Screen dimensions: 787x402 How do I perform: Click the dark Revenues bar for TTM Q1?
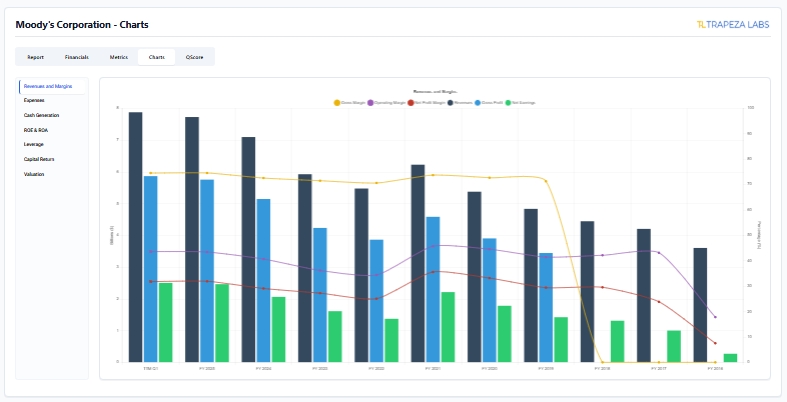point(136,237)
